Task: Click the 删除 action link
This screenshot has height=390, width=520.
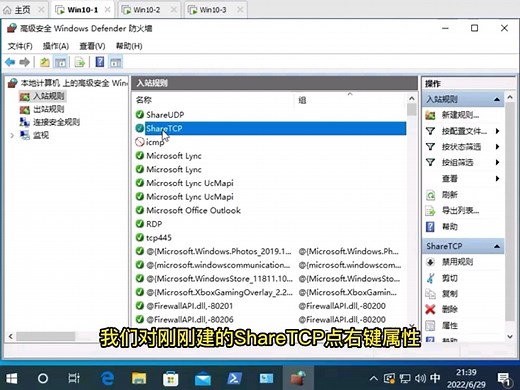Action: 450,309
